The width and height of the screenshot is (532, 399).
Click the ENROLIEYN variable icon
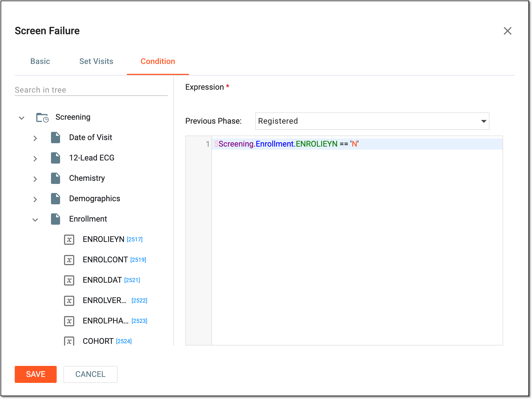pyautogui.click(x=69, y=240)
